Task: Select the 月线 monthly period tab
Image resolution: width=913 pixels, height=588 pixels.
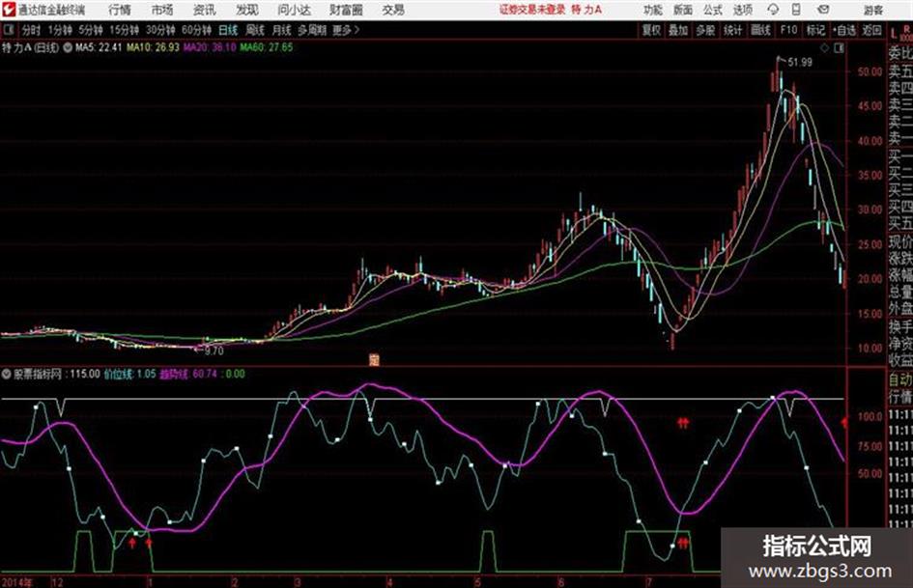Action: [281, 30]
